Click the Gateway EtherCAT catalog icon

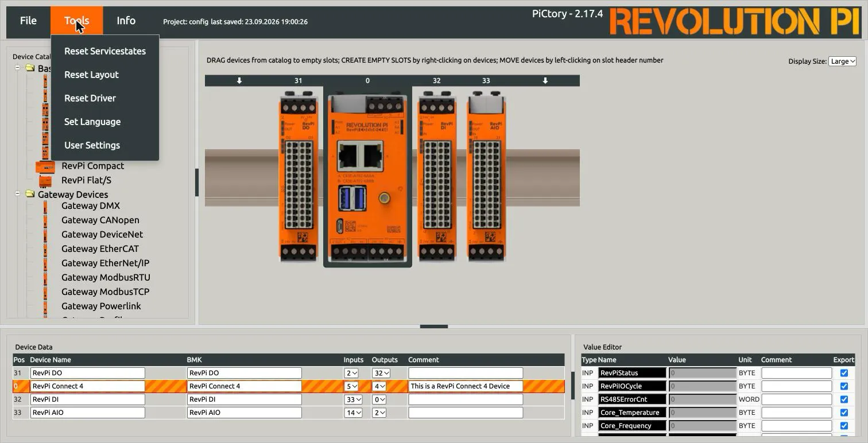coord(45,249)
